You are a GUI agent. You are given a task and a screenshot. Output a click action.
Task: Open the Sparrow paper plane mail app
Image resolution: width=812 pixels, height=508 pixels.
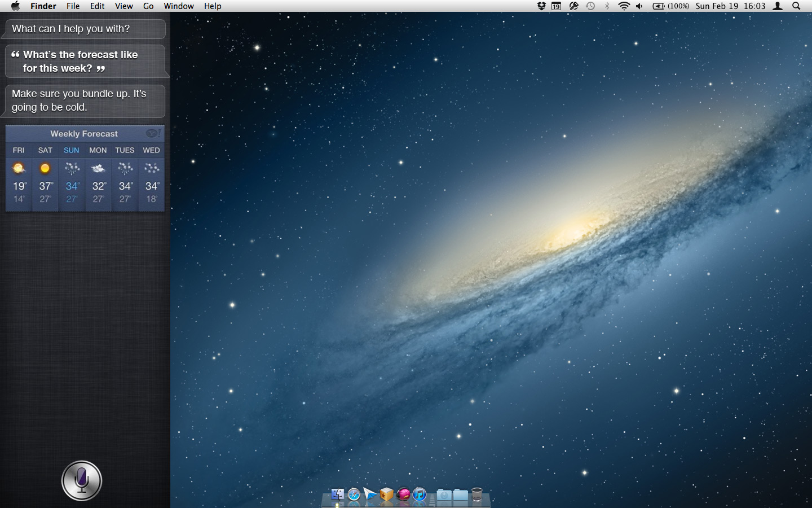(370, 494)
